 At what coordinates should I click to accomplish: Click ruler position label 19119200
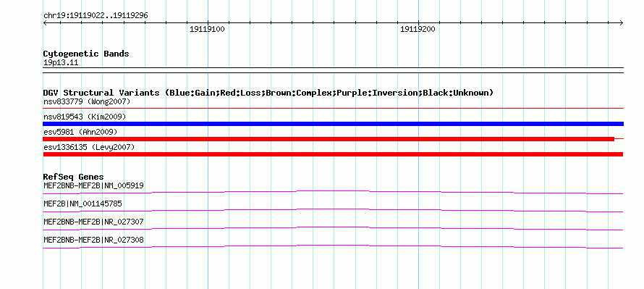[418, 30]
